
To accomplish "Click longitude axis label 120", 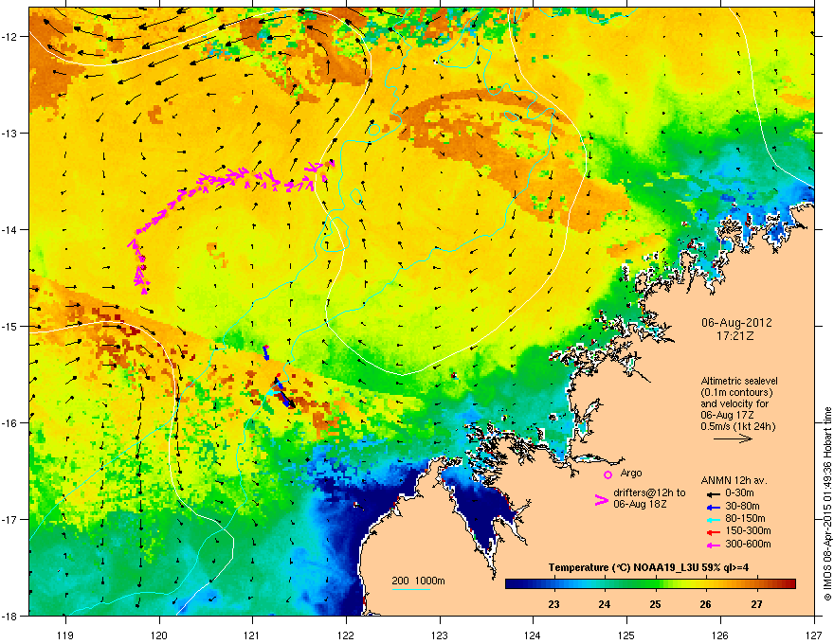I will [x=159, y=635].
